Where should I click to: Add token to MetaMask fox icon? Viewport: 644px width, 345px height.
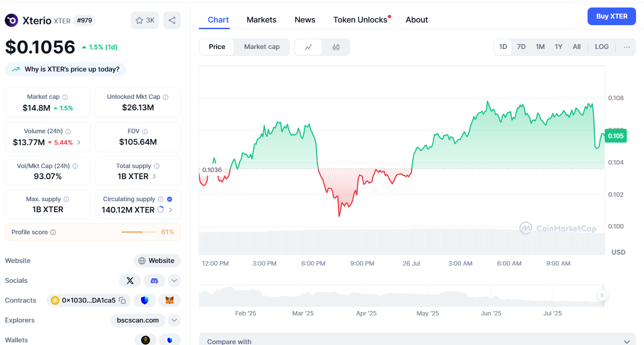(x=169, y=300)
